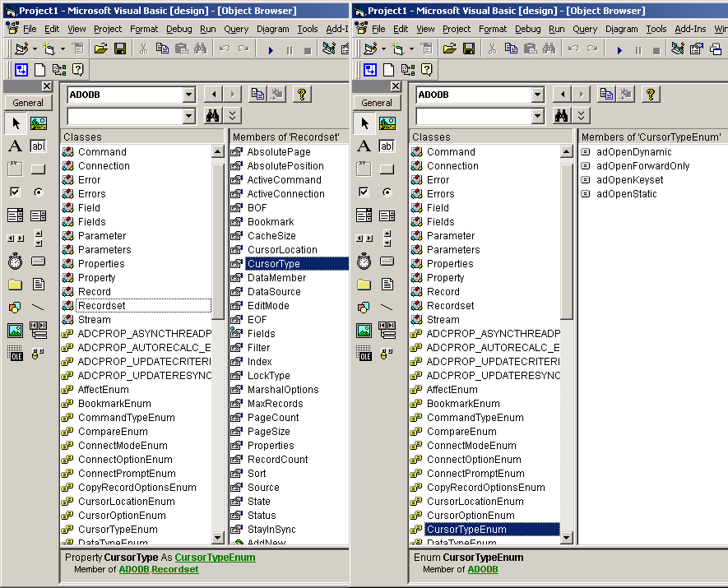Select the Timer tool in left window toolbox
This screenshot has height=588, width=728.
[x=15, y=262]
